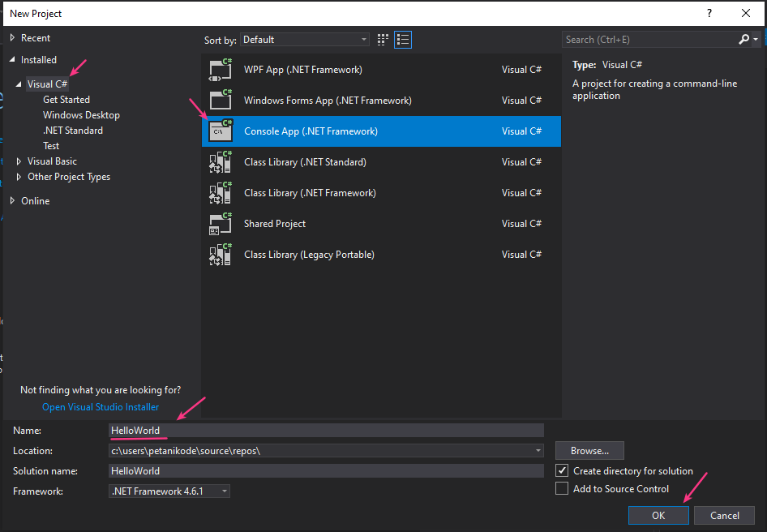This screenshot has height=532, width=767.
Task: Click the Windows Forms App template icon
Action: pos(221,101)
